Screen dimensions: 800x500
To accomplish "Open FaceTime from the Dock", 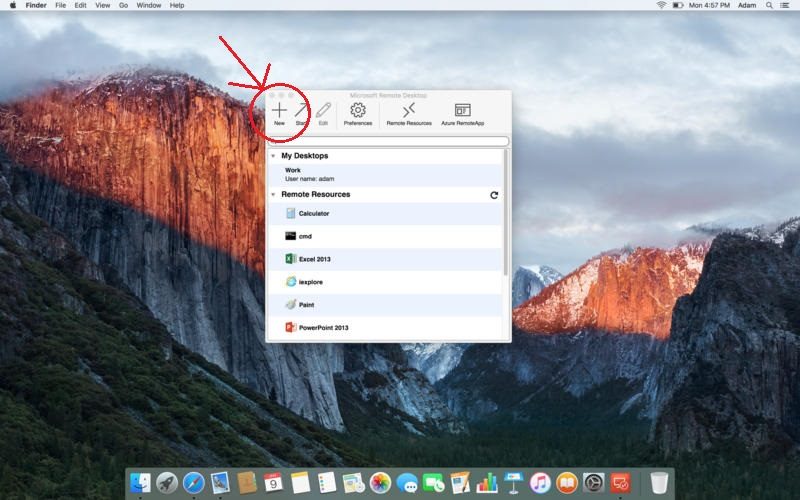I will [433, 482].
